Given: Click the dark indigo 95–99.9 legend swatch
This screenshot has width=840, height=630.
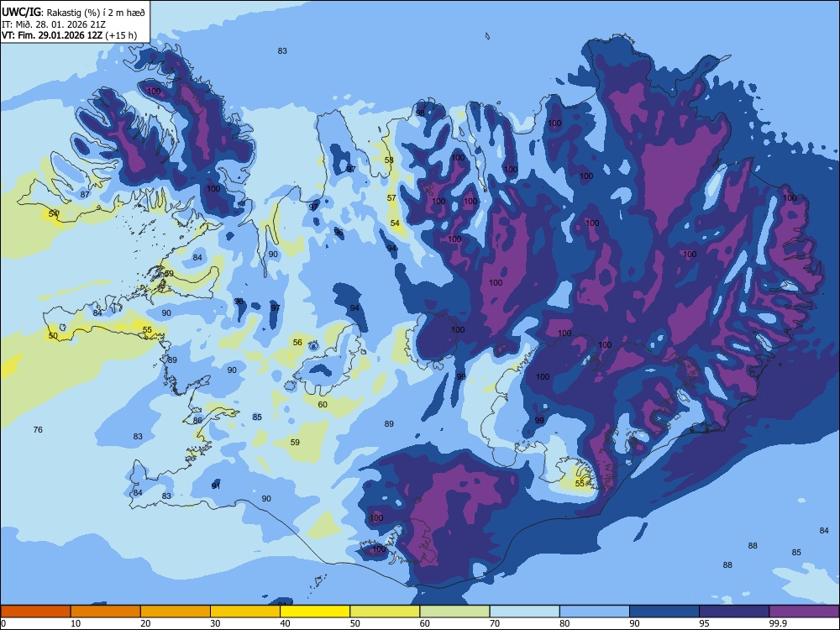Looking at the screenshot, I should [x=734, y=612].
